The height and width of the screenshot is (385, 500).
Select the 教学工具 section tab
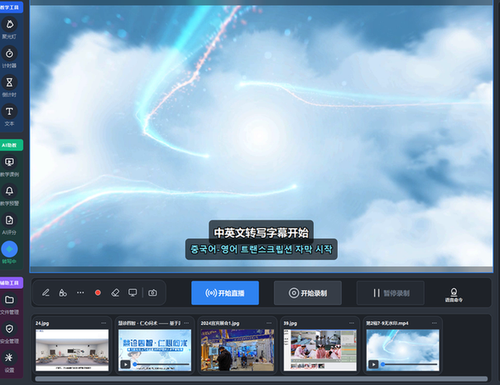pos(10,7)
